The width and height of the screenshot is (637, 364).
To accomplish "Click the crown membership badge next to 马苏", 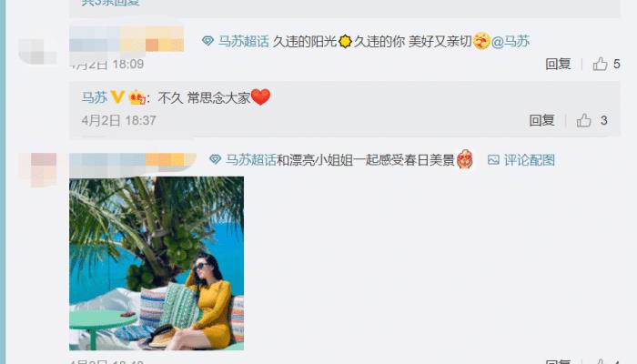I will click(136, 97).
